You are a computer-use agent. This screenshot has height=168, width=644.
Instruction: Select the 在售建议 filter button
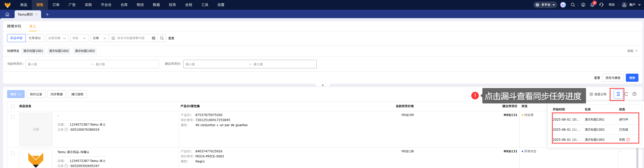[x=35, y=38]
